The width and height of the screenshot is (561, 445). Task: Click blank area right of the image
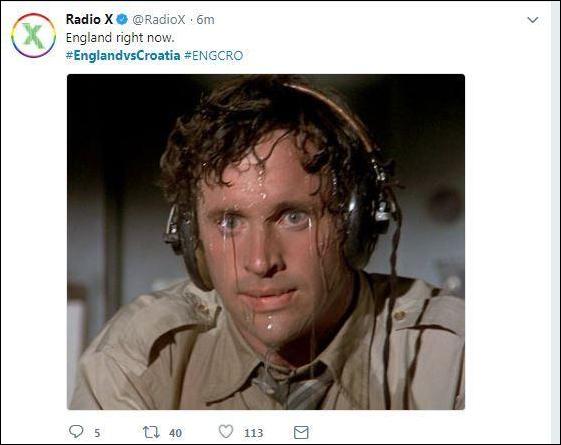508,242
